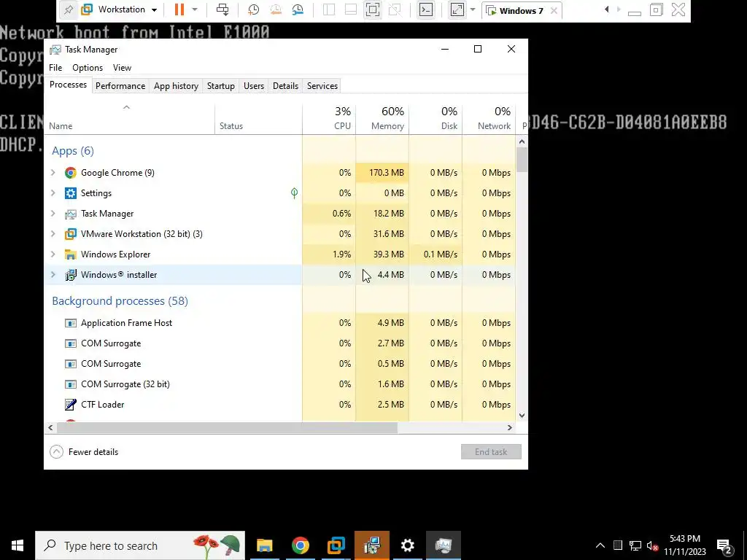Click the process list scroll up arrow
The height and width of the screenshot is (560, 747).
click(522, 141)
